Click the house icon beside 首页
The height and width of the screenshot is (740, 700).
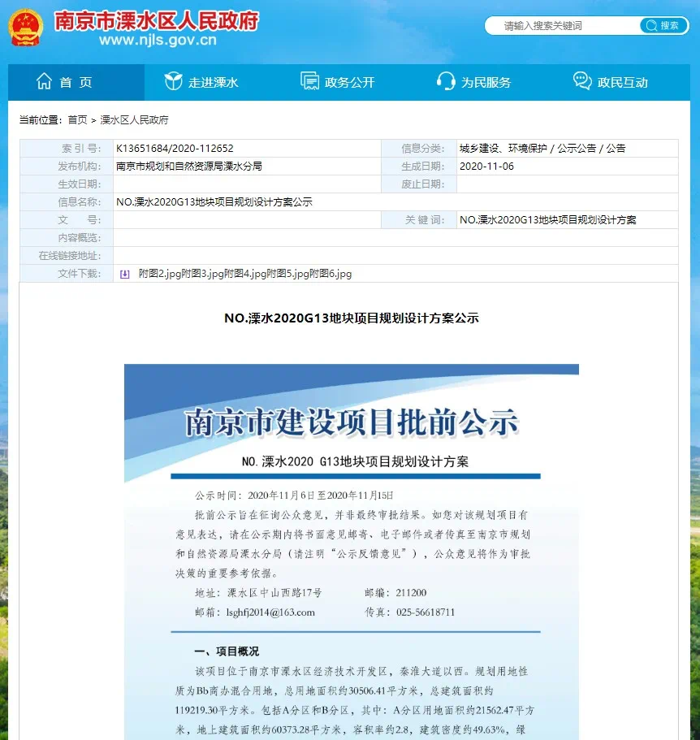tap(44, 82)
